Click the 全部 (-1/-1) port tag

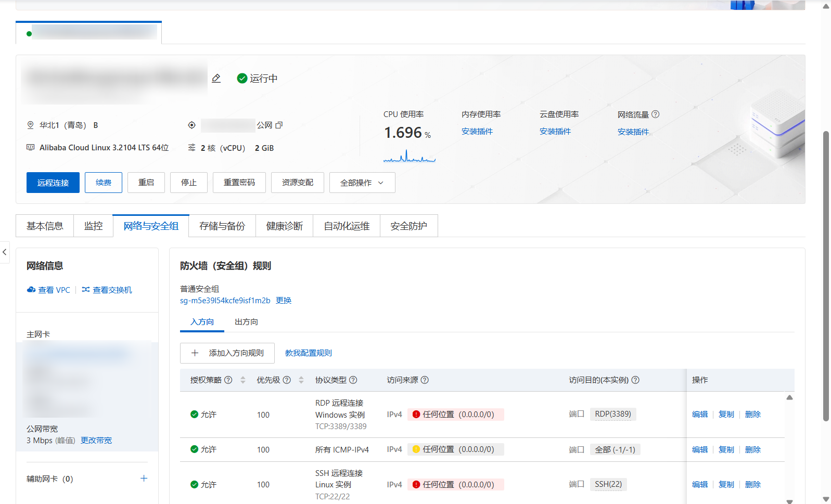click(x=615, y=449)
